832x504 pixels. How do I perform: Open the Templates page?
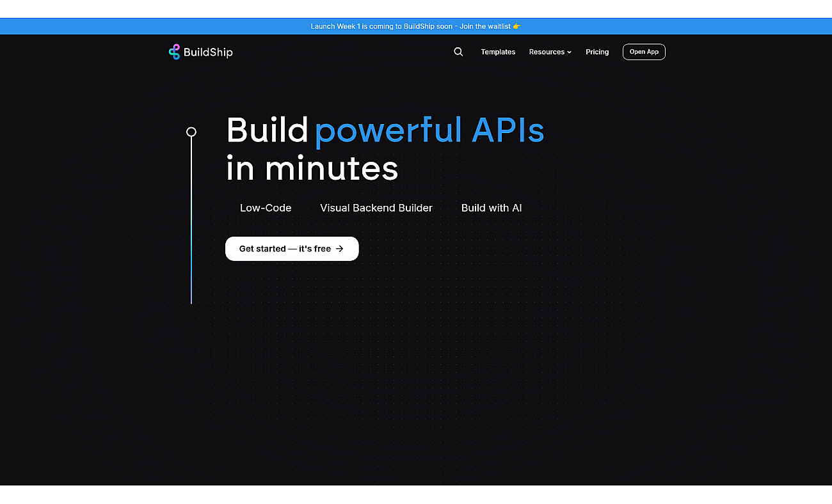498,52
